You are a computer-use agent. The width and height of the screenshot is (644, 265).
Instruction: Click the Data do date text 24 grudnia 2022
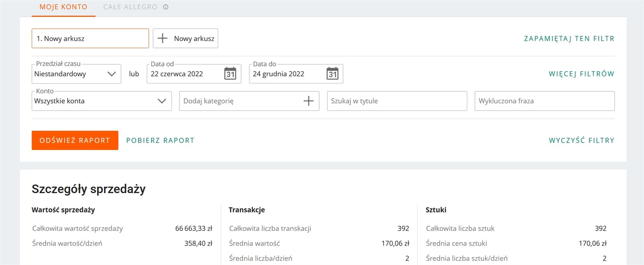(x=279, y=74)
